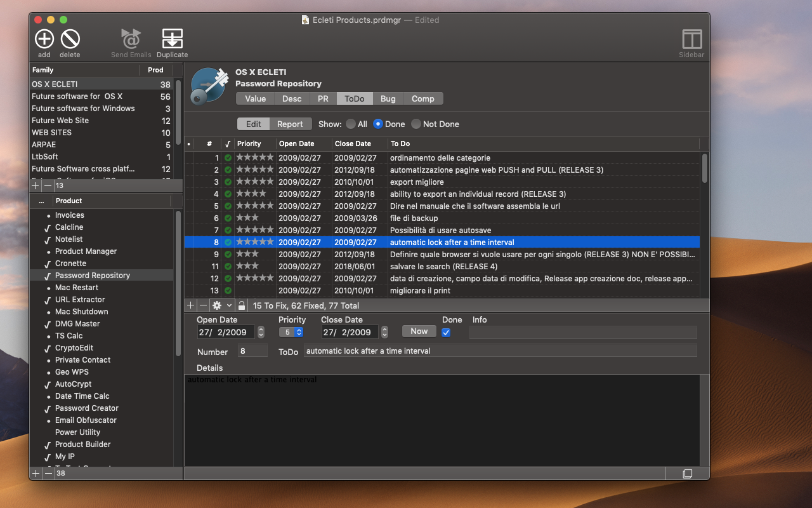
Task: Select the All radio button
Action: [x=351, y=124]
